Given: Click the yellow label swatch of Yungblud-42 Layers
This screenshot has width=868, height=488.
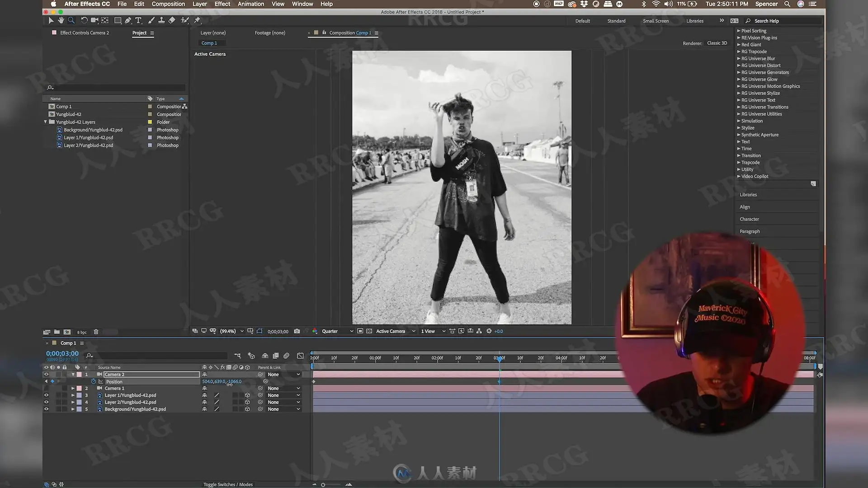Looking at the screenshot, I should pos(150,122).
